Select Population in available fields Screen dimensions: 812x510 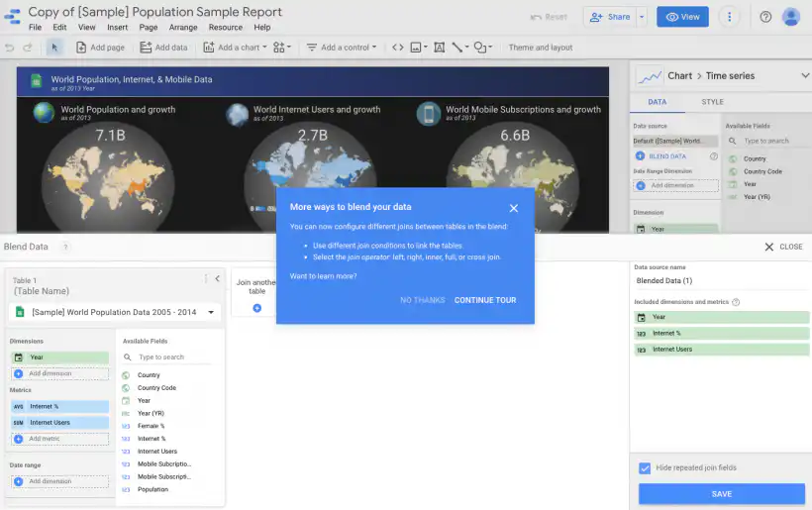point(152,490)
